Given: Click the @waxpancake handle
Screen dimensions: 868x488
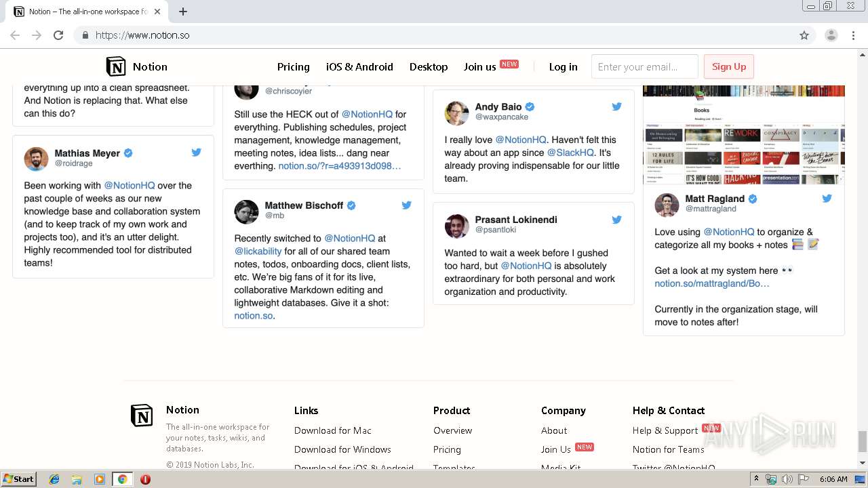Looking at the screenshot, I should pos(502,117).
